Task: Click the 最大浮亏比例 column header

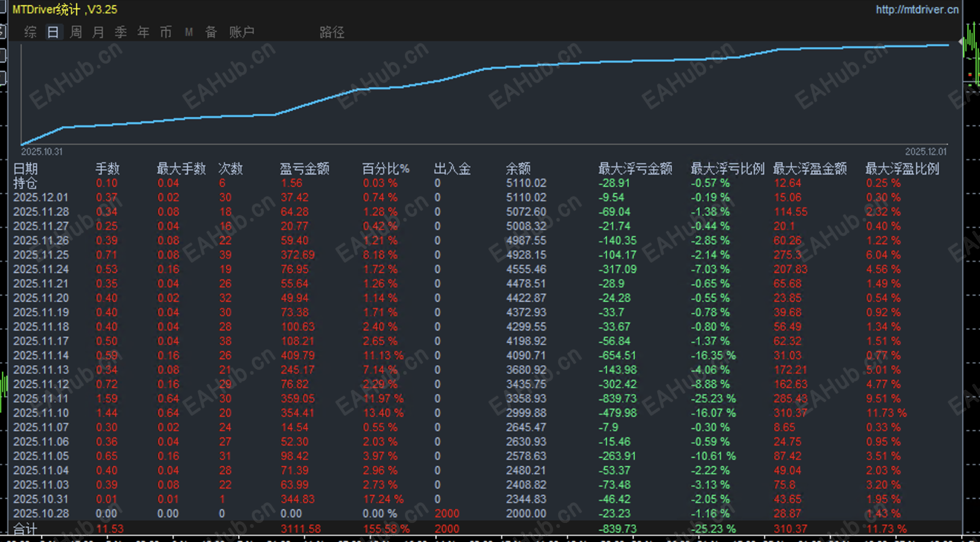Action: click(728, 168)
